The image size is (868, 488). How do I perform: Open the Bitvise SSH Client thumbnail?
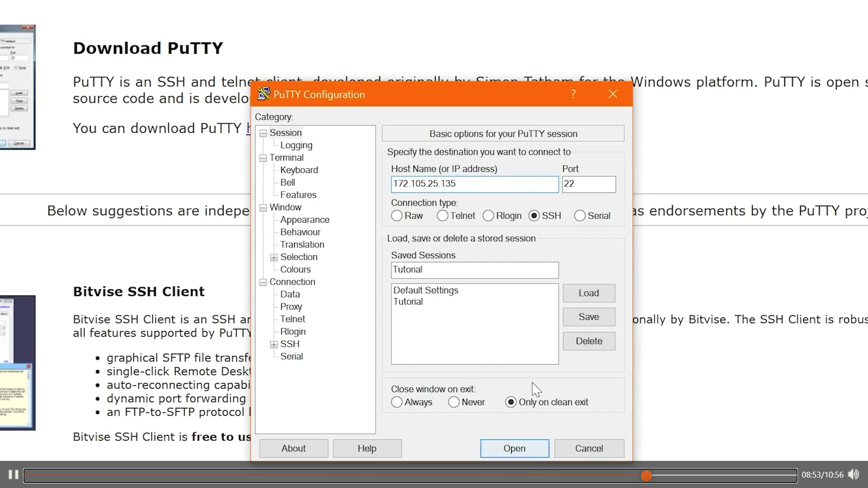click(17, 362)
